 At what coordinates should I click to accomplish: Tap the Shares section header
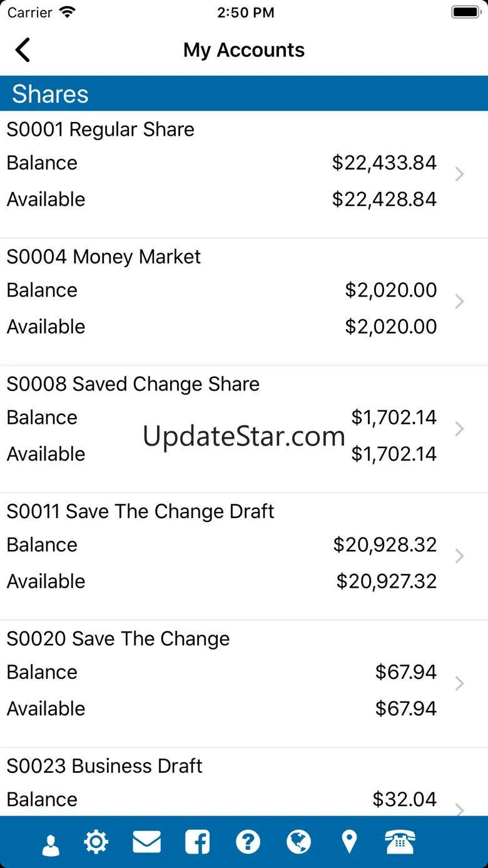pos(244,94)
